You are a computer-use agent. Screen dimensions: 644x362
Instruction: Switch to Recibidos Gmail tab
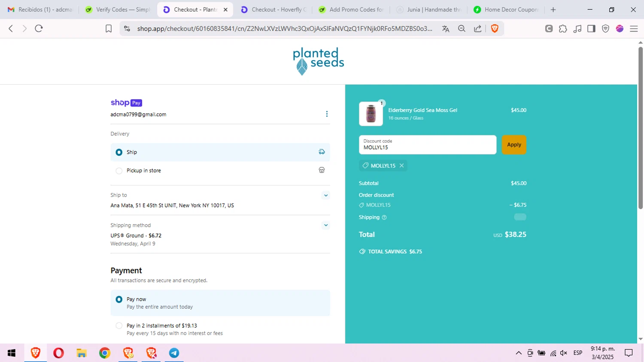pyautogui.click(x=40, y=9)
